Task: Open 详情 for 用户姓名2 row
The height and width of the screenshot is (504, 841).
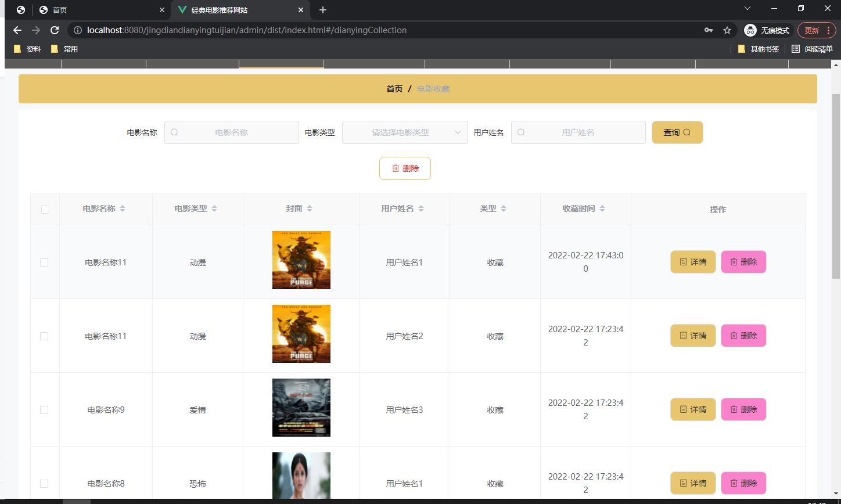Action: (x=693, y=336)
